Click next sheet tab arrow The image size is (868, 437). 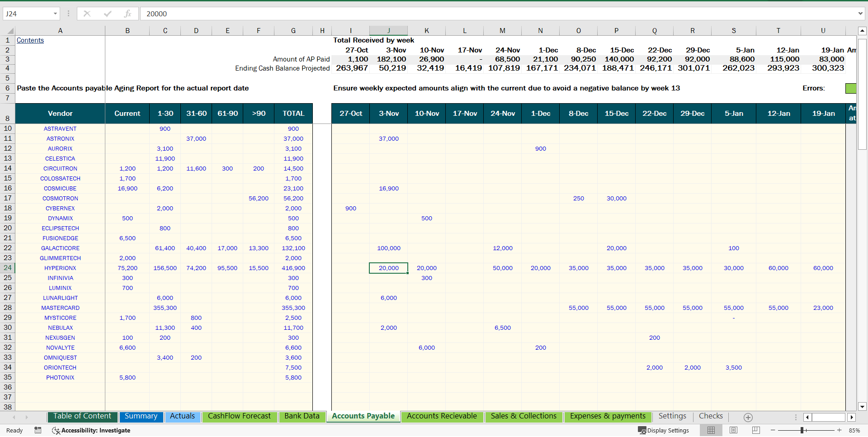(x=27, y=417)
